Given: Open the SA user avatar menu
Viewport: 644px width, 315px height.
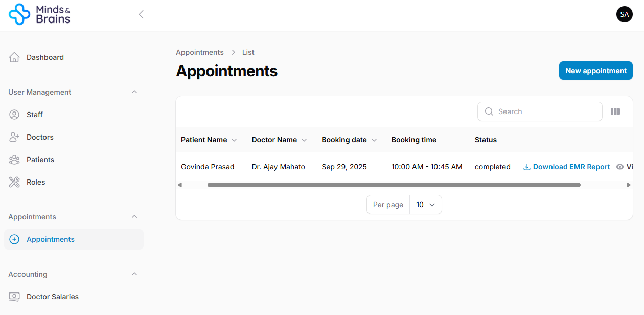Looking at the screenshot, I should click(x=624, y=14).
